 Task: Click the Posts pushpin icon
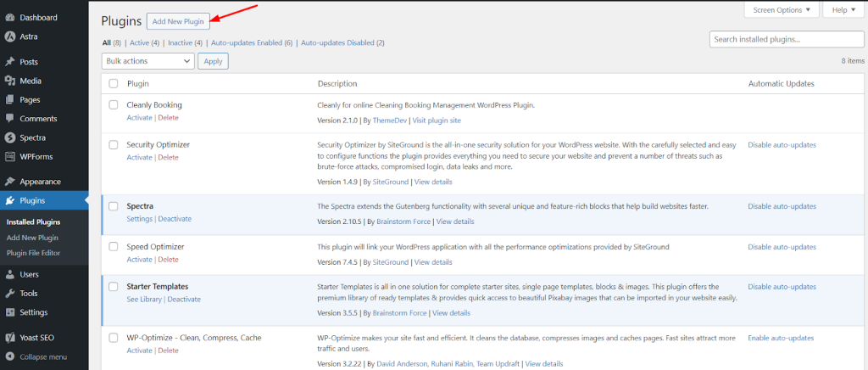(9, 62)
